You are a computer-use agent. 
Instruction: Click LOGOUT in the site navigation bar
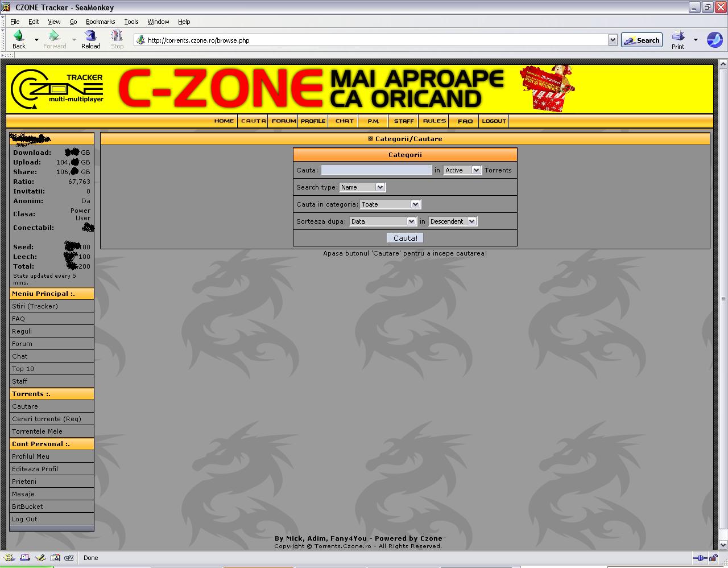click(x=494, y=121)
